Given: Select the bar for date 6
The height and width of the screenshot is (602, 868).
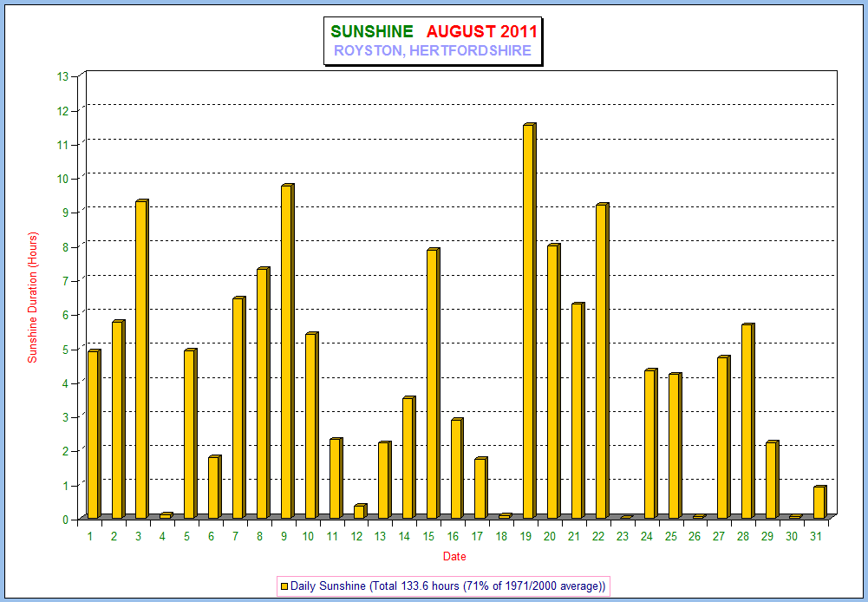Looking at the screenshot, I should pos(215,487).
